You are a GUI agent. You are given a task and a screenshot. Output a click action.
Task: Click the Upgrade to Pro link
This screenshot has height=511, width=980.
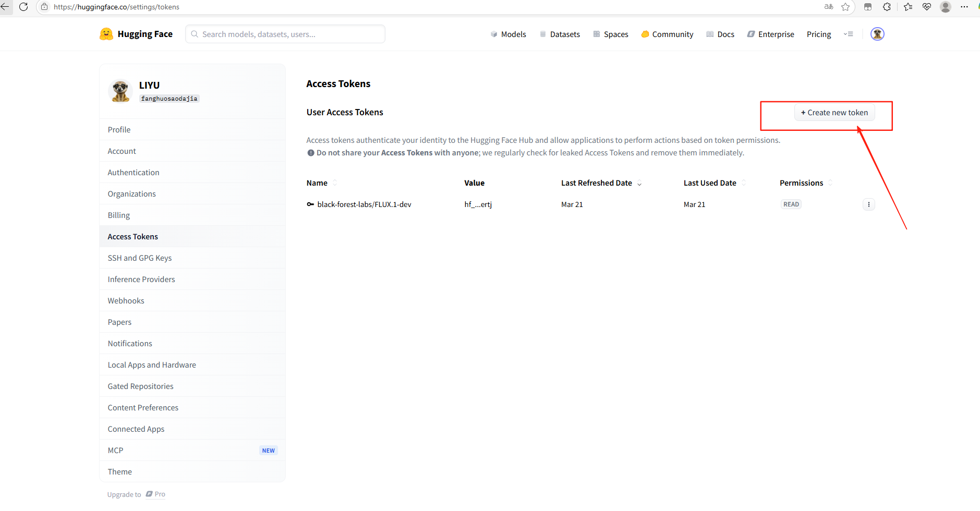[136, 494]
